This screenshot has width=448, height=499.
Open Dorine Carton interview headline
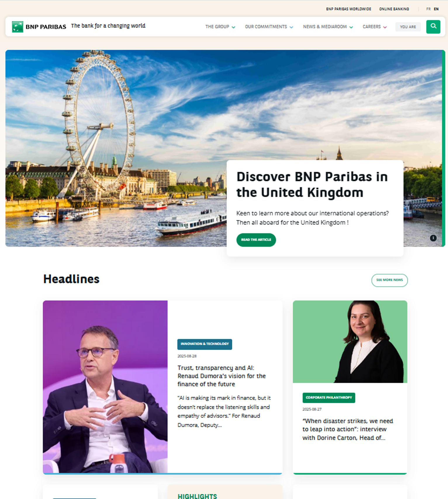click(348, 429)
